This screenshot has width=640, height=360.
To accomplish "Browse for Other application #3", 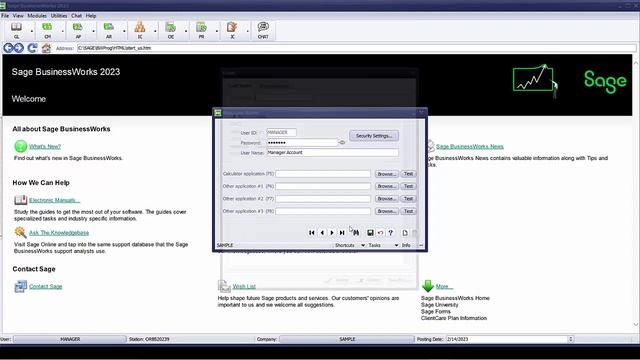I will (386, 211).
